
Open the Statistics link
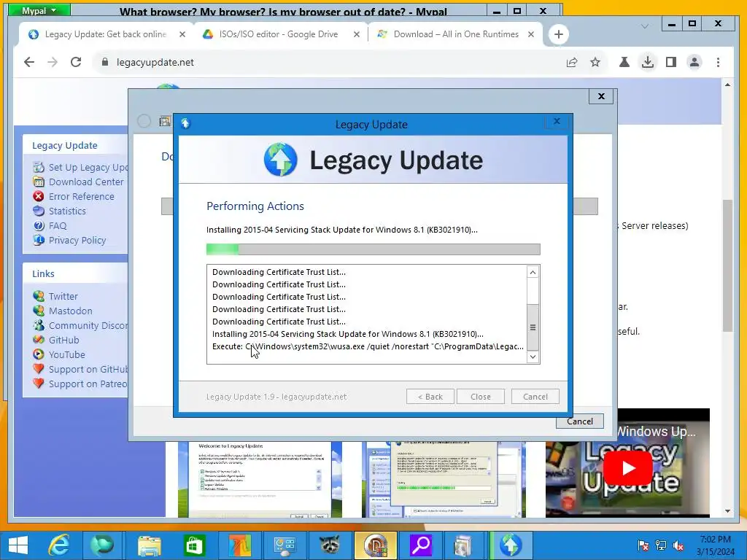coord(67,211)
